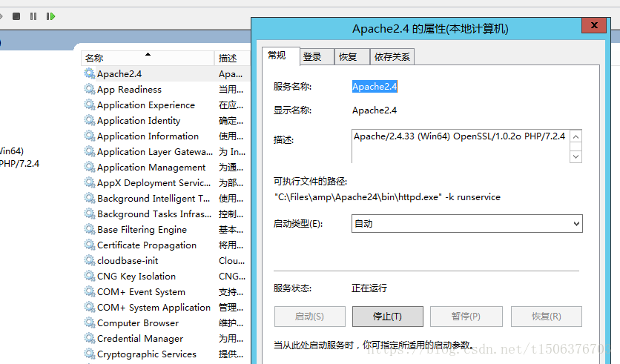Select the cloudbase-init service name

[x=128, y=261]
